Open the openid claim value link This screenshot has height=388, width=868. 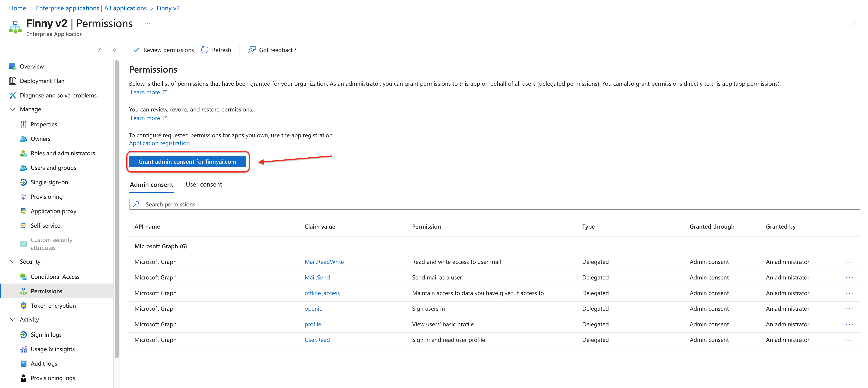tap(313, 309)
